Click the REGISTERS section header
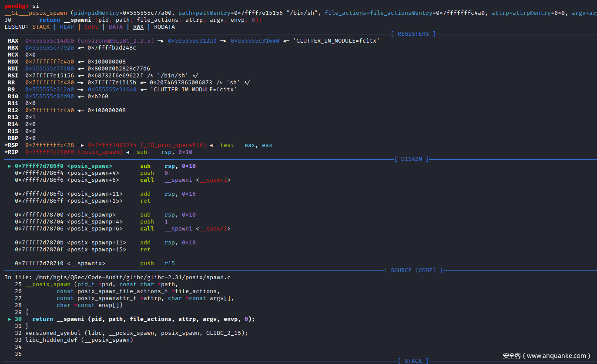The width and height of the screenshot is (597, 364). (x=413, y=34)
